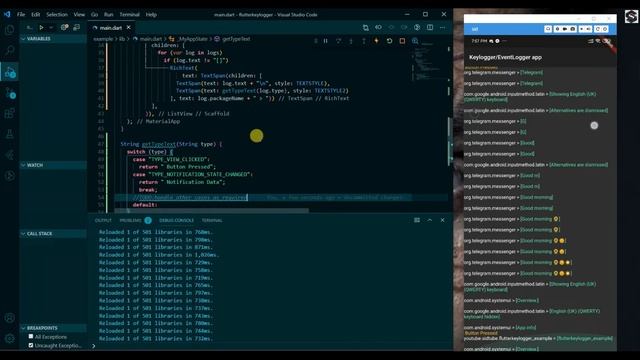Switch to the OUTPUT panel tab
The image size is (640, 360).
103,220
